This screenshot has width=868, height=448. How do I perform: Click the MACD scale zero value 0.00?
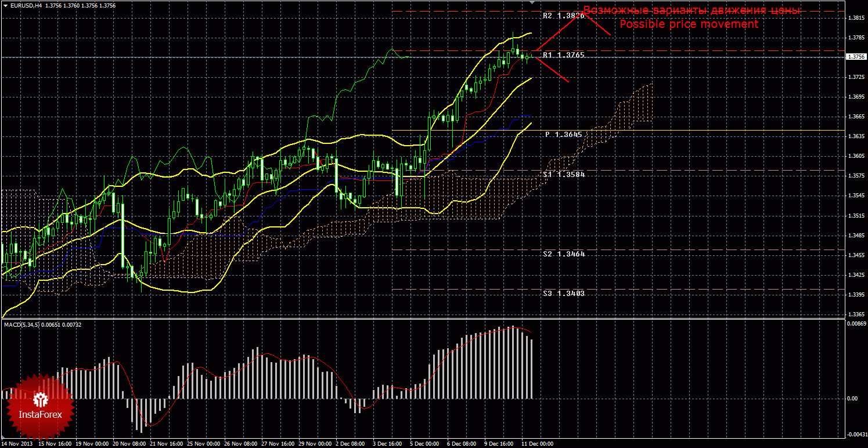[x=852, y=398]
